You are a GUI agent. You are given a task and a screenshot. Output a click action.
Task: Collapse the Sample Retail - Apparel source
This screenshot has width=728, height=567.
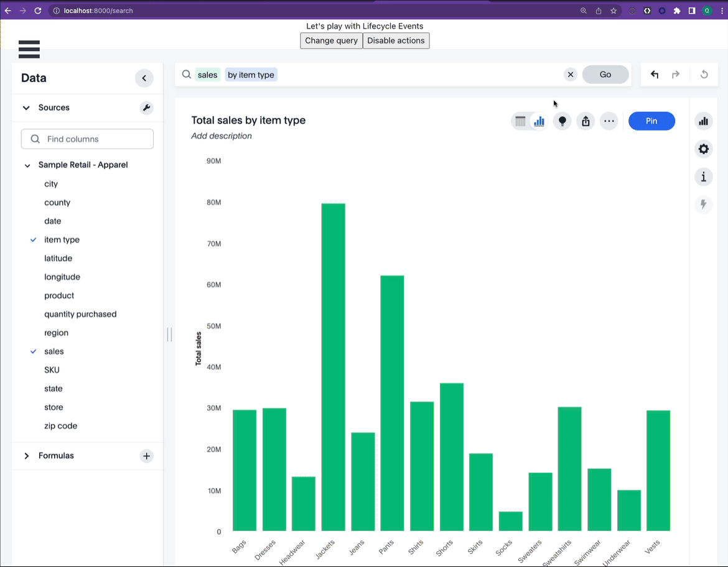27,165
